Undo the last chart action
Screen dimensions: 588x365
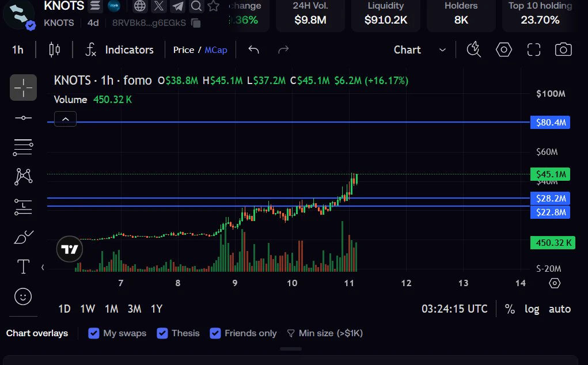[x=254, y=50]
